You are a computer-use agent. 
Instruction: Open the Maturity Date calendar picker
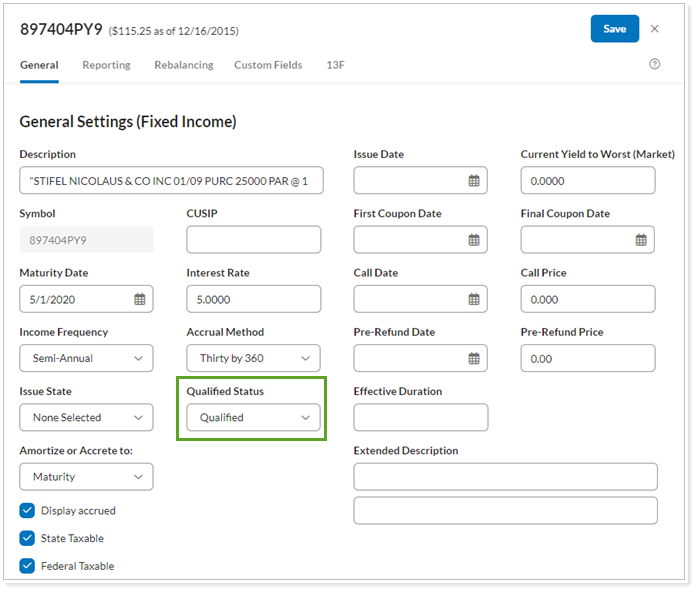pyautogui.click(x=140, y=299)
